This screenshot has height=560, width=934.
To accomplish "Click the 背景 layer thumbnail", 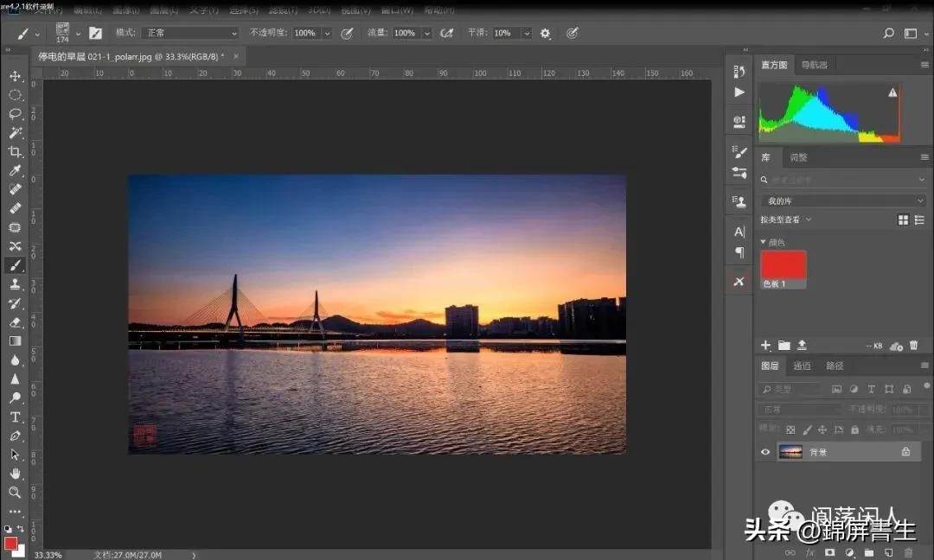I will click(790, 452).
